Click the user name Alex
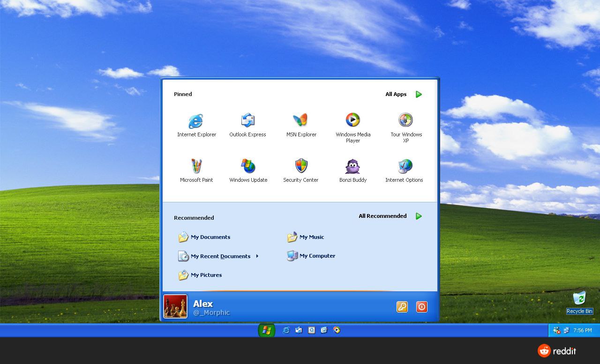The height and width of the screenshot is (364, 600). 203,304
